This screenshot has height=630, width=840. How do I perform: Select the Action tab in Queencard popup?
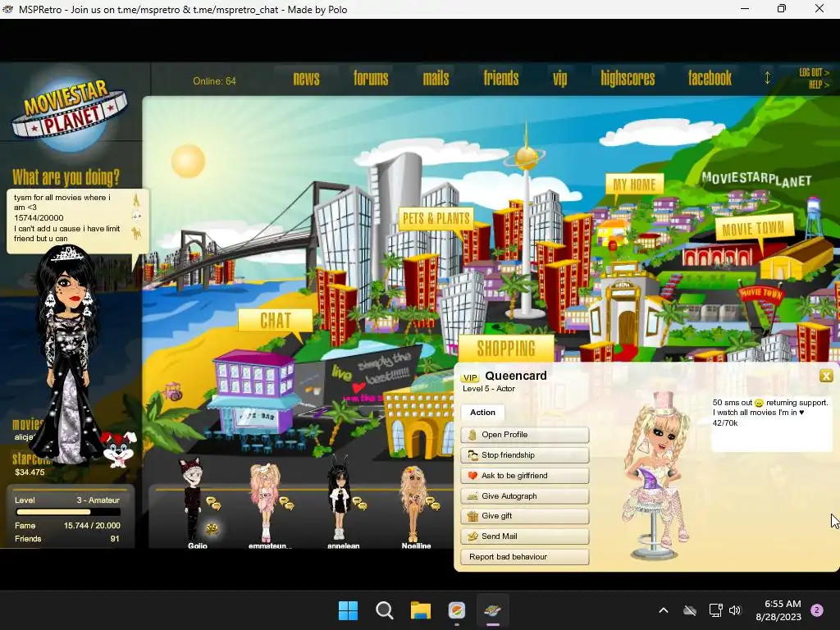(x=482, y=413)
